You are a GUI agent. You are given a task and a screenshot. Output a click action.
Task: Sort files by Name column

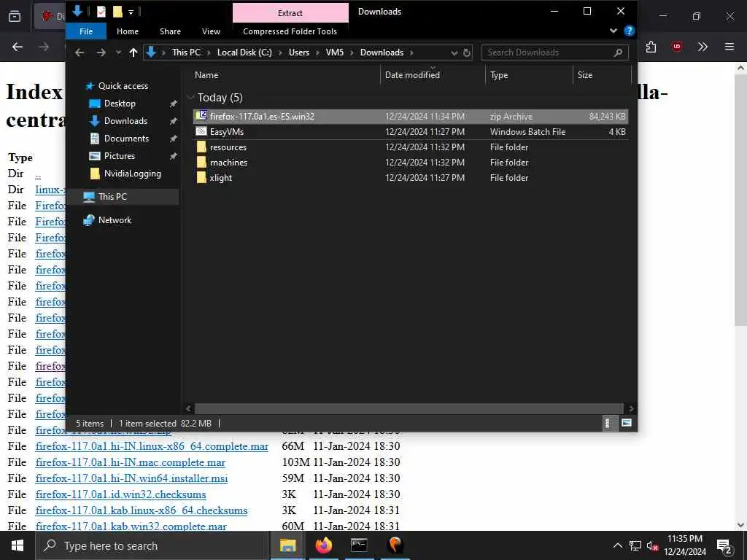click(x=206, y=75)
